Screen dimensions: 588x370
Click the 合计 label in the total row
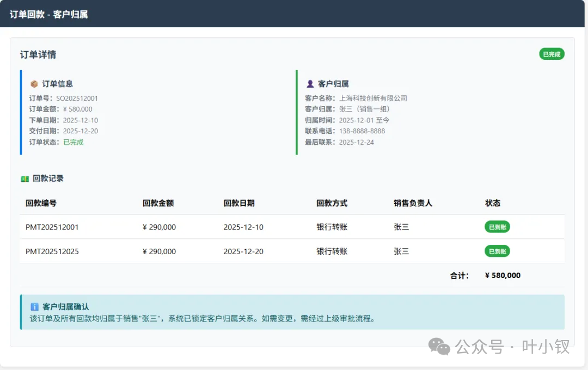(x=460, y=275)
